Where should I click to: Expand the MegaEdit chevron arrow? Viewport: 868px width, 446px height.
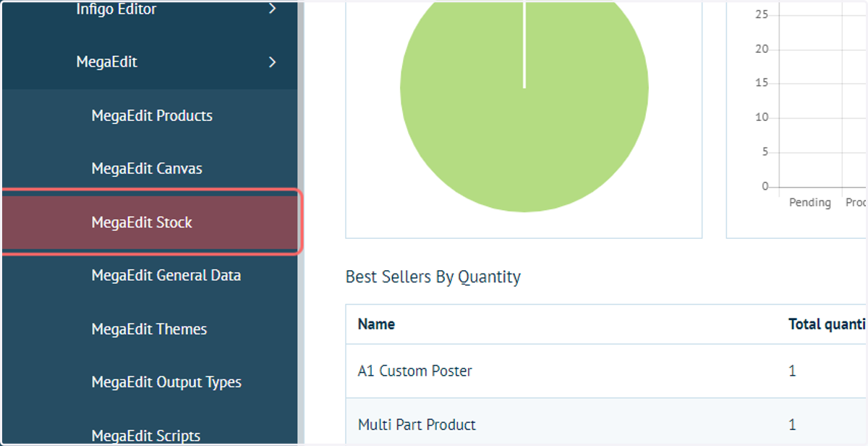[x=273, y=62]
